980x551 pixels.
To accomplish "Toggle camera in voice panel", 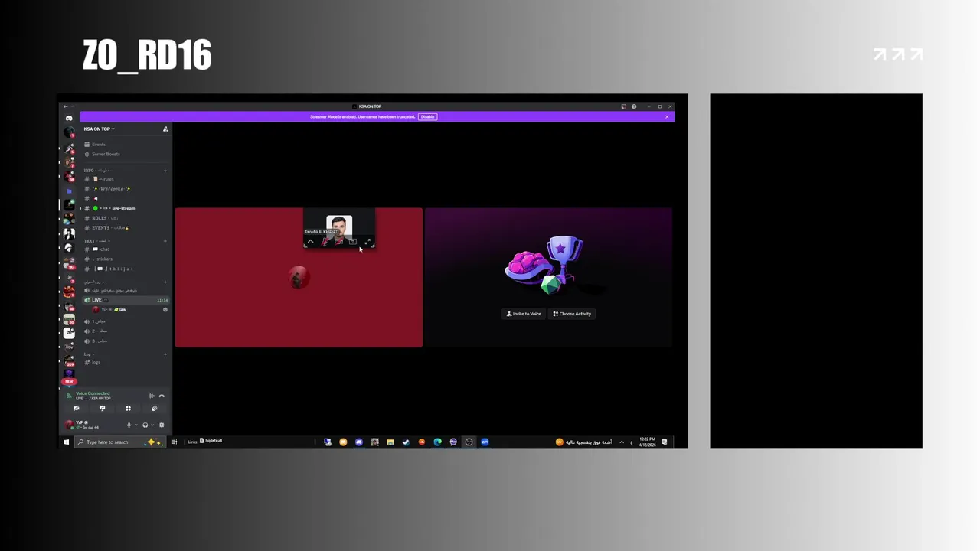I will (77, 409).
